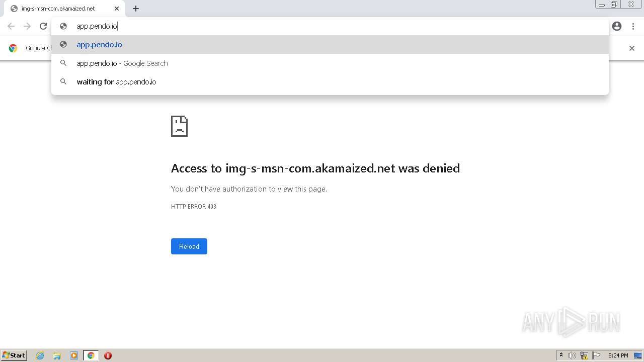Select the img-s-msn-com.akamaized.net tab
Image resolution: width=644 pixels, height=362 pixels.
click(63, 9)
